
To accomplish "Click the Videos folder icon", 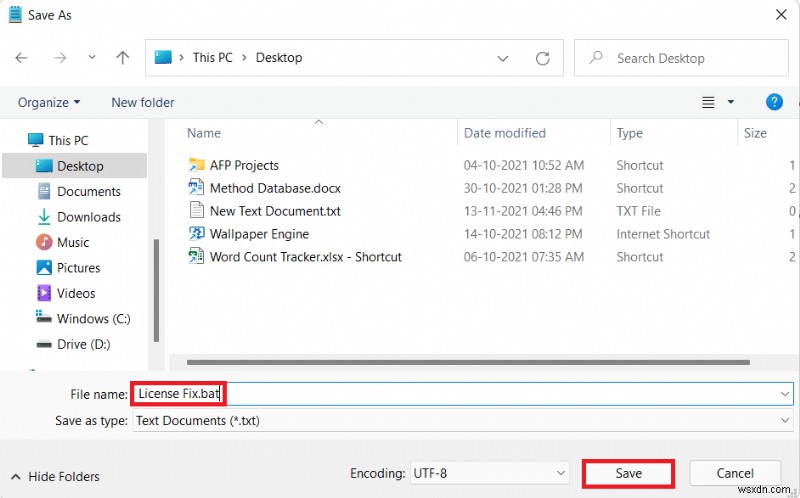I will pyautogui.click(x=44, y=293).
